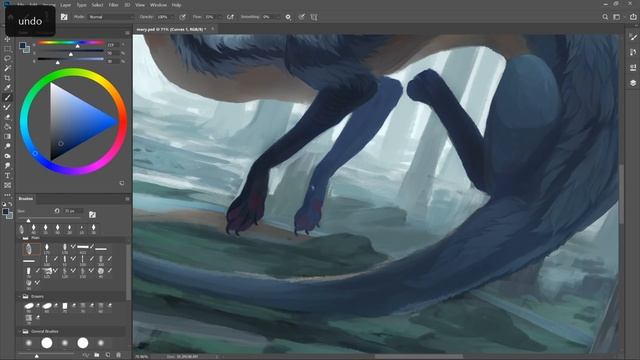This screenshot has width=640, height=360.
Task: Select the Magic Wand tool
Action: (x=7, y=68)
